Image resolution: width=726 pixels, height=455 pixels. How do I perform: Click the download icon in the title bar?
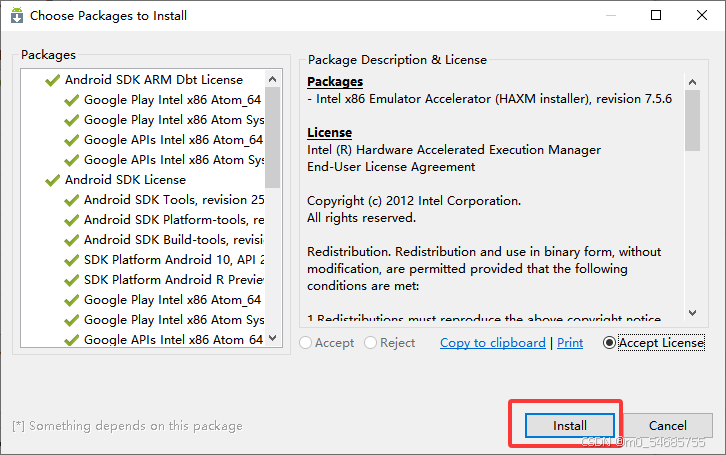14,15
